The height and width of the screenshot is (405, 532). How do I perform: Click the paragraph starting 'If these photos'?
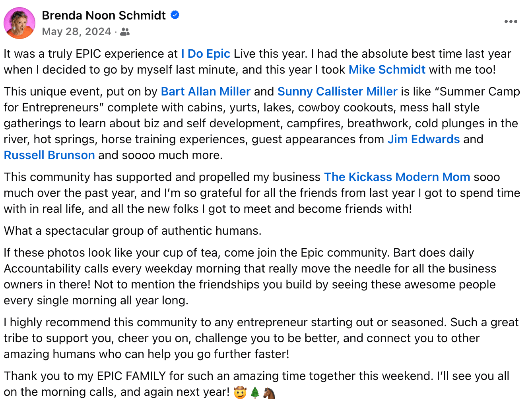[x=250, y=276]
